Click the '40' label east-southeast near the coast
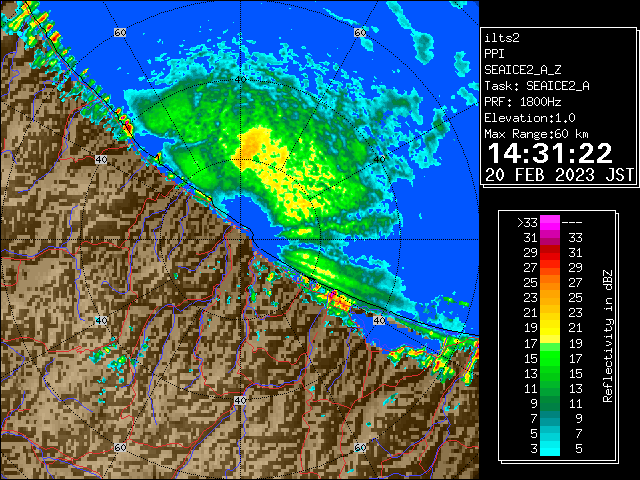This screenshot has height=480, width=640. click(x=380, y=320)
